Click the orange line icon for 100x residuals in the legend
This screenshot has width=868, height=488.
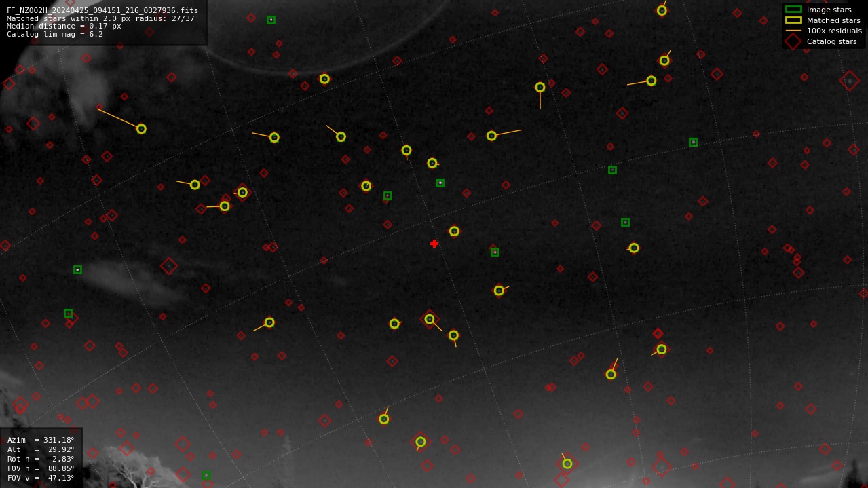pyautogui.click(x=793, y=31)
